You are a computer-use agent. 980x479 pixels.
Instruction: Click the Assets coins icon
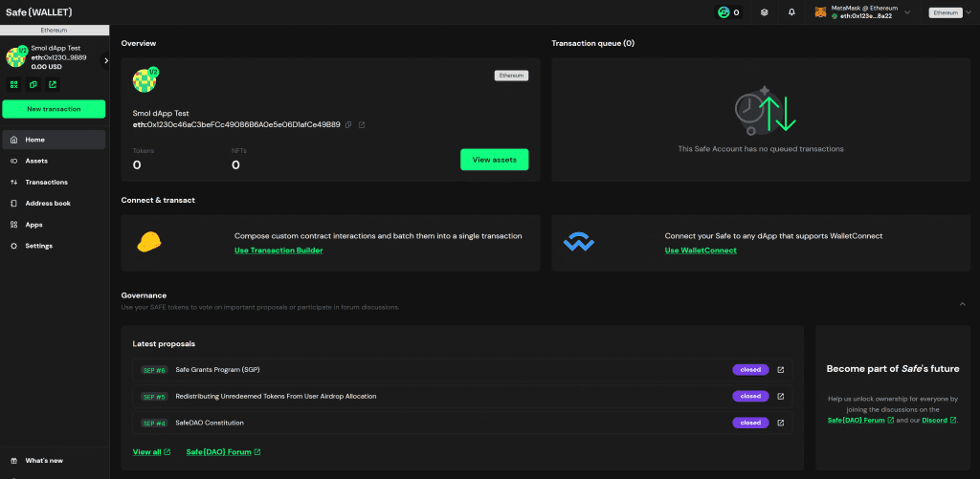[x=13, y=162]
